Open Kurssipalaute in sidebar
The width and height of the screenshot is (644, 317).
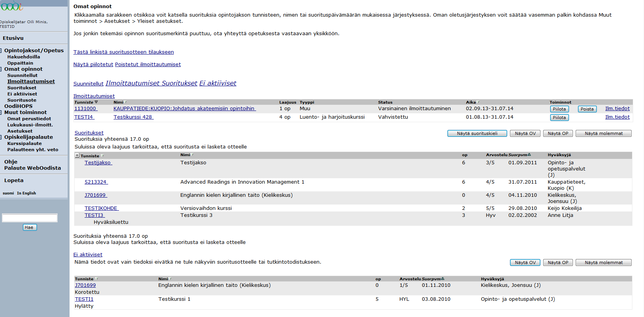pos(24,143)
